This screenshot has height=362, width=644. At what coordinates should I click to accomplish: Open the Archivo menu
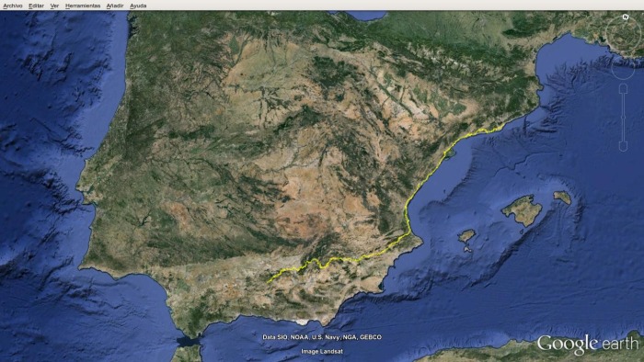point(13,6)
